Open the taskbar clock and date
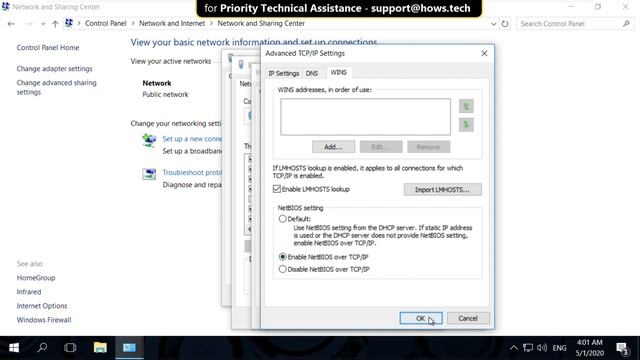Viewport: 640px width, 360px height. 589,348
